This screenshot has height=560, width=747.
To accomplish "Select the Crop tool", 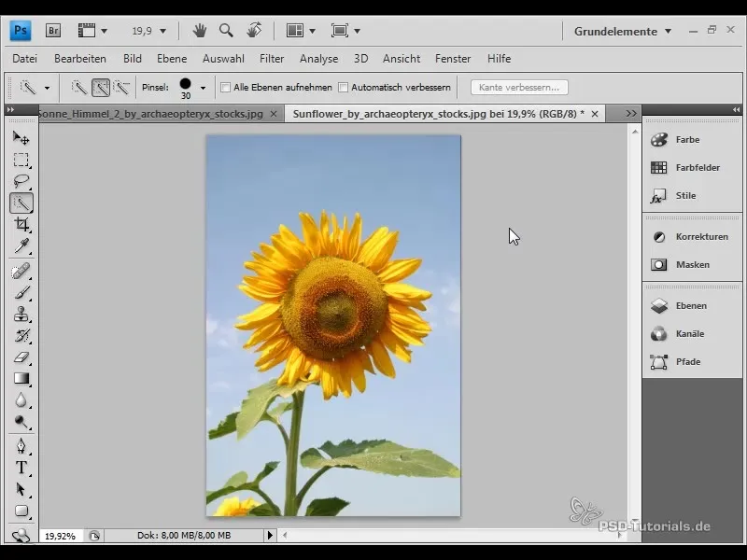I will point(21,224).
